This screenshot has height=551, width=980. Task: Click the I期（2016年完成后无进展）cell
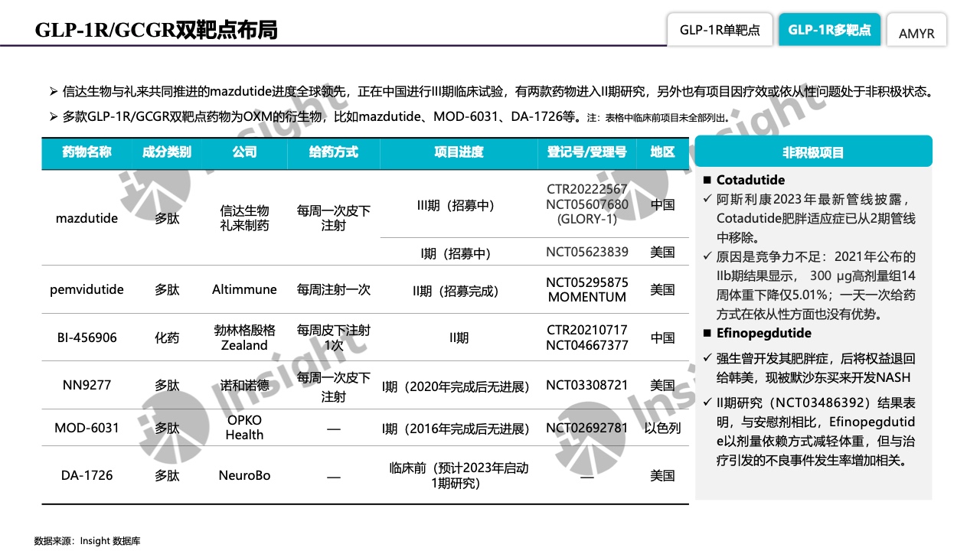pos(459,429)
